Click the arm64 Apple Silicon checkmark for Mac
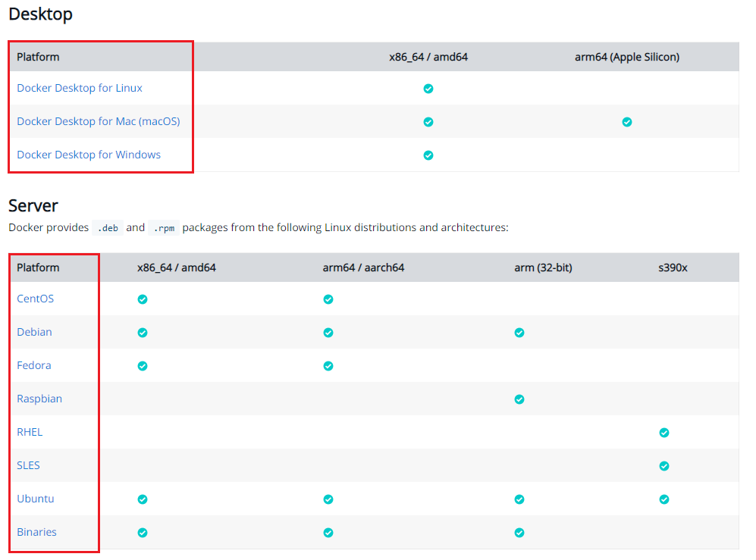Viewport: 756px width, 560px height. [x=627, y=122]
